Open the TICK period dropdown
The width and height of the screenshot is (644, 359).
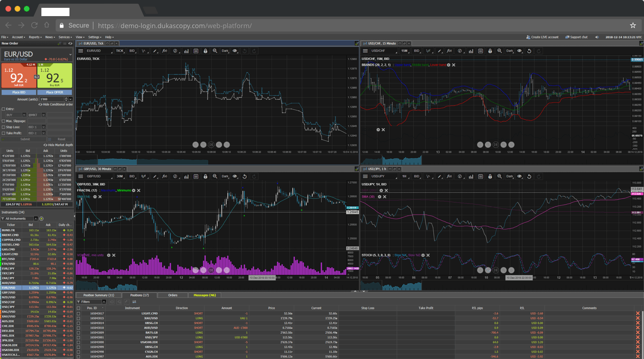[x=120, y=51]
